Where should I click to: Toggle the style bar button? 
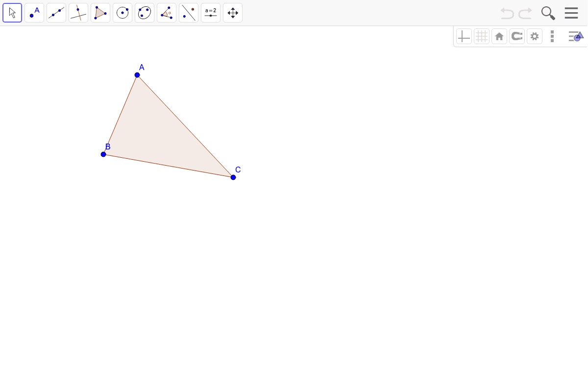pyautogui.click(x=576, y=36)
